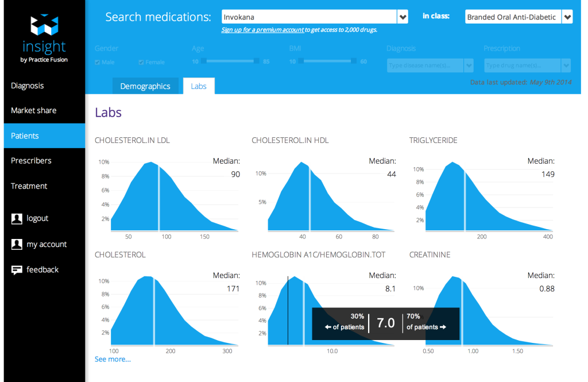Click the Cholesterol LDL distribution chart
This screenshot has width=588, height=382.
coord(175,196)
